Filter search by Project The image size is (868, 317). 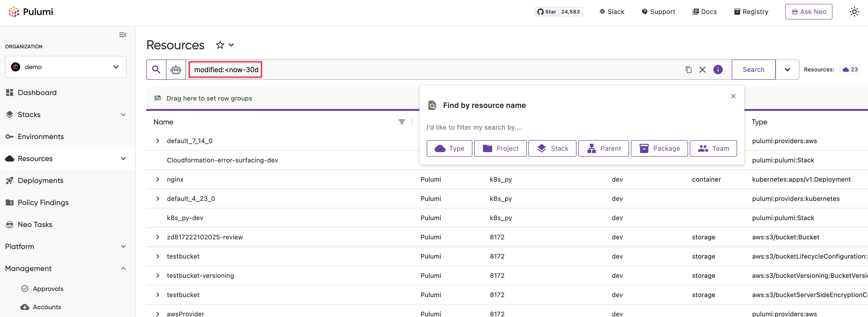pyautogui.click(x=500, y=148)
